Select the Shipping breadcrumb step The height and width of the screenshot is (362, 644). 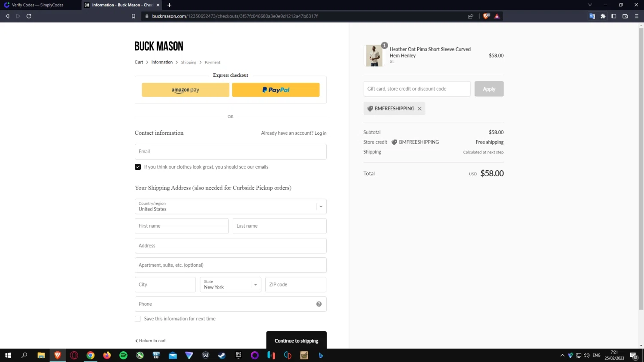188,62
